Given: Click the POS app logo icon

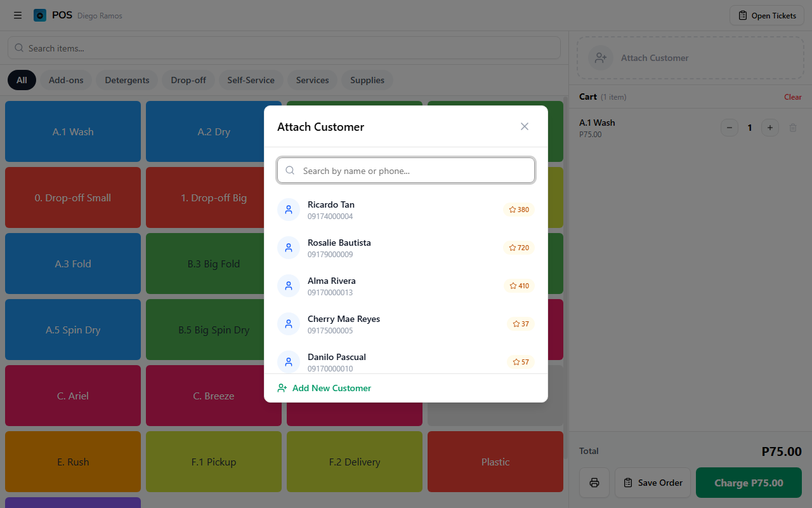Looking at the screenshot, I should [40, 15].
